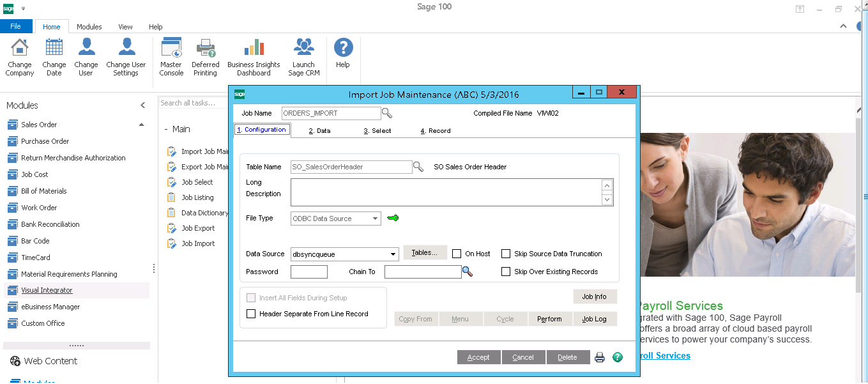The image size is (868, 384).
Task: Open Master Console from the ribbon
Action: 171,57
